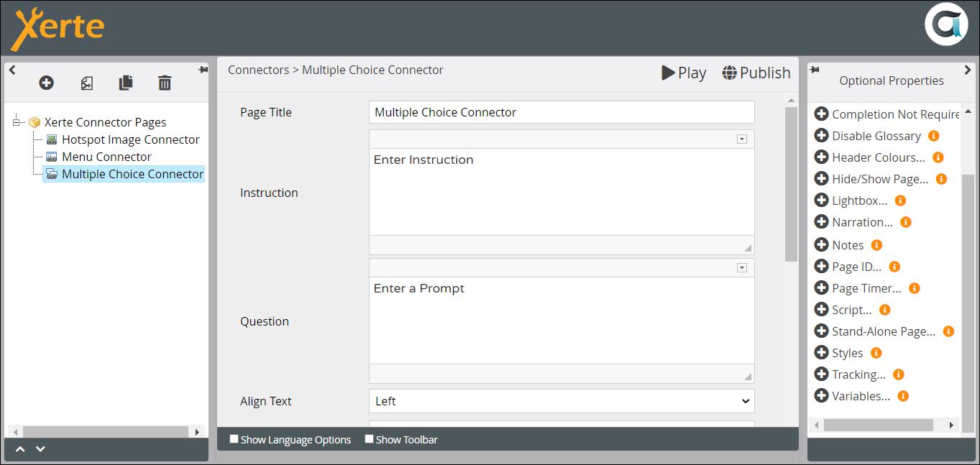Toggle the Show Toolbar checkbox
The width and height of the screenshot is (980, 465).
tap(369, 439)
